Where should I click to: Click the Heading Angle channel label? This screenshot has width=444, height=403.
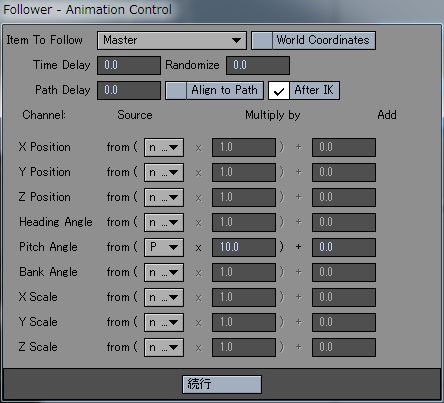coord(56,222)
